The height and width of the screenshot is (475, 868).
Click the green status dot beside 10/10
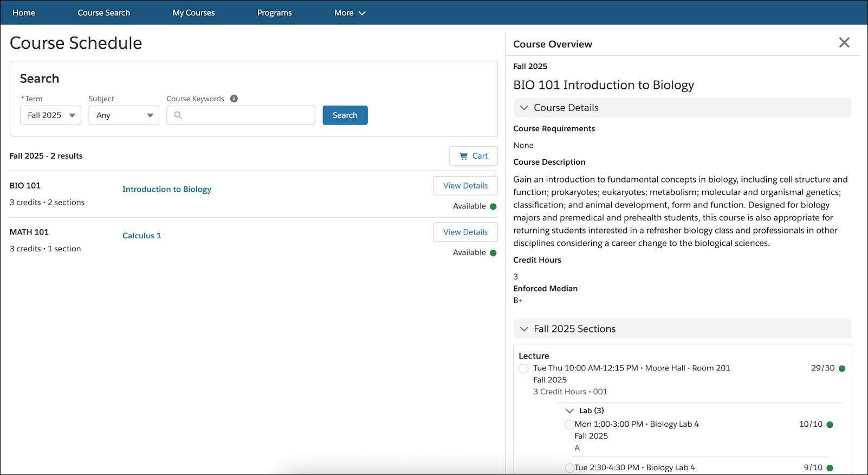tap(830, 425)
